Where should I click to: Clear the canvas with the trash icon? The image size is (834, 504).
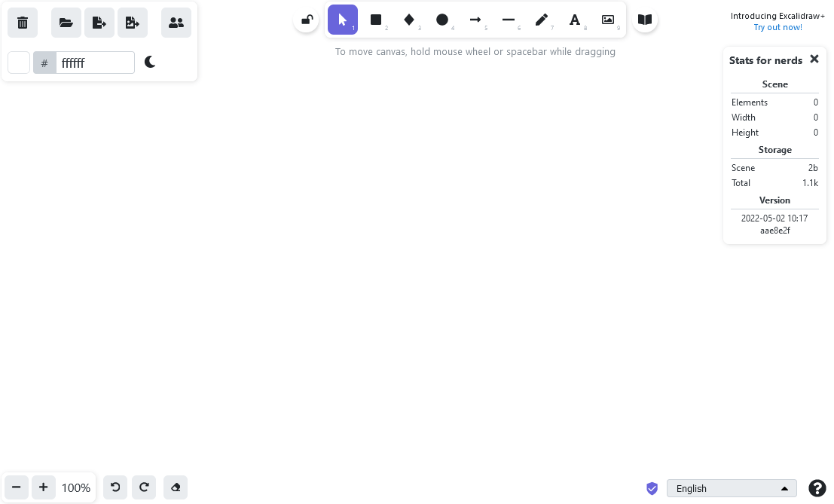point(23,23)
